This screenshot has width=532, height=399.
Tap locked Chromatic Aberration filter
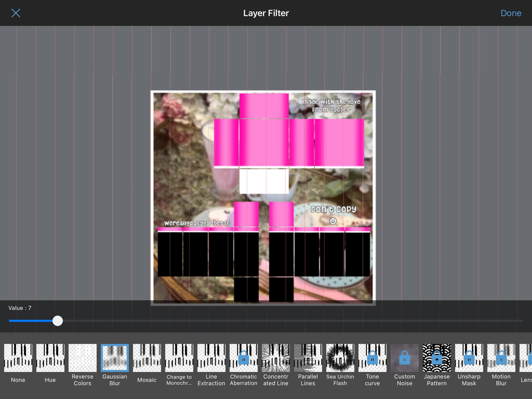244,358
